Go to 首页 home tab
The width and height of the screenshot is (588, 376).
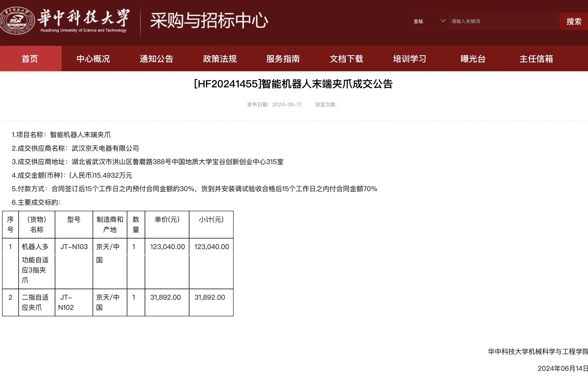coord(31,59)
